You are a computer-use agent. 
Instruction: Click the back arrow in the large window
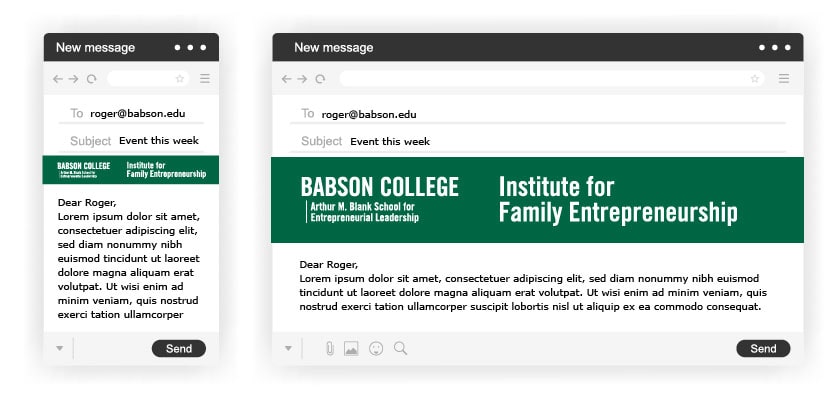click(286, 79)
